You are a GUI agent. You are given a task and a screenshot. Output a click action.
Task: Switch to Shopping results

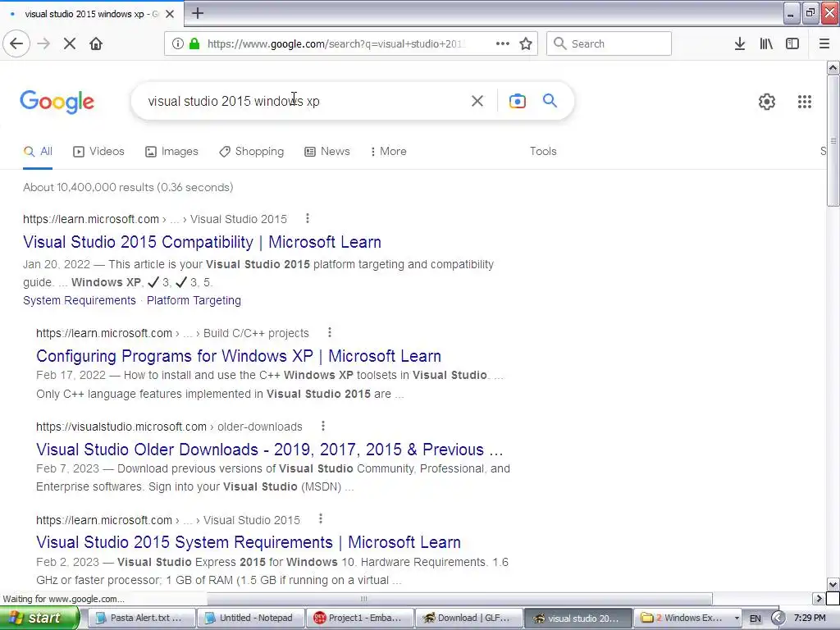[252, 152]
